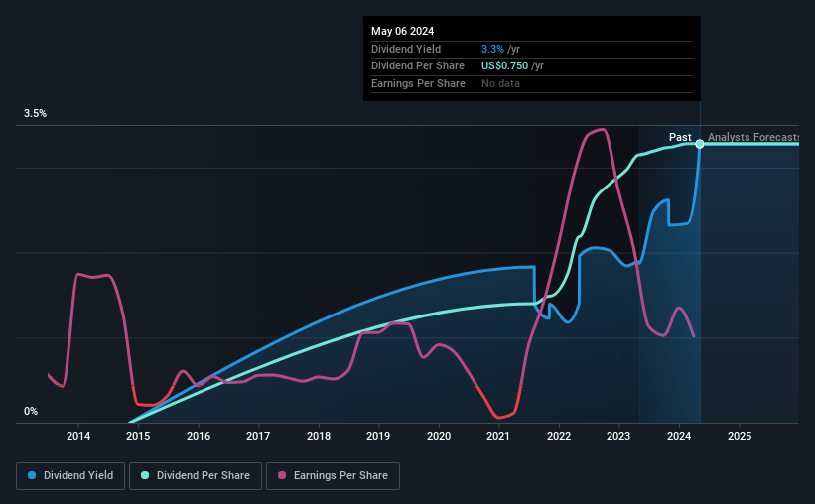Click the highlighted data point marker at May 2024

700,144
